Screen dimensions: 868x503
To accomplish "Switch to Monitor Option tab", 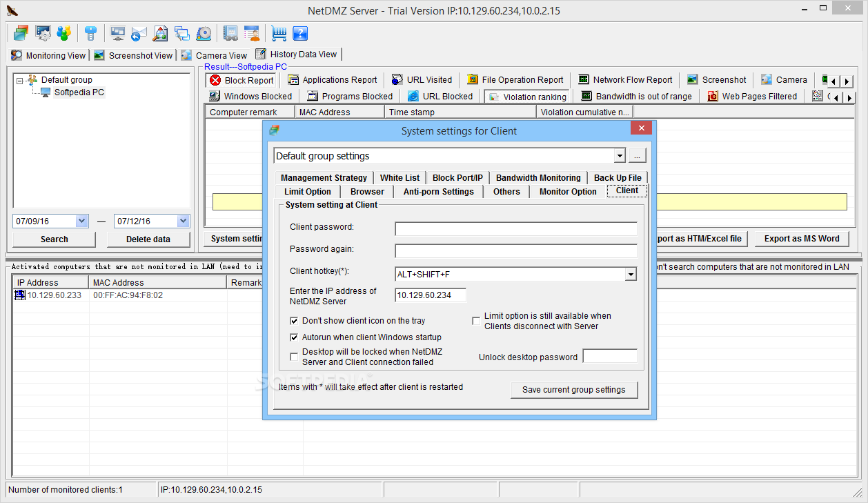I will (x=568, y=192).
